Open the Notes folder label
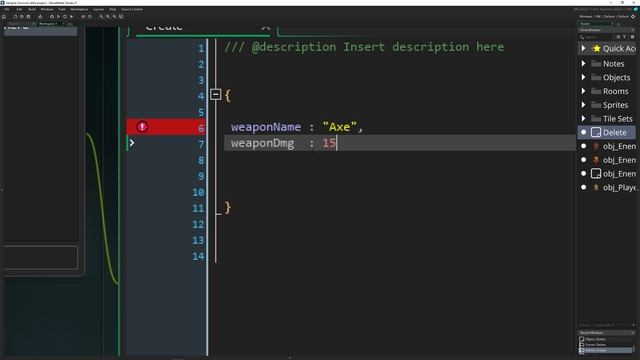This screenshot has height=360, width=640. 613,64
